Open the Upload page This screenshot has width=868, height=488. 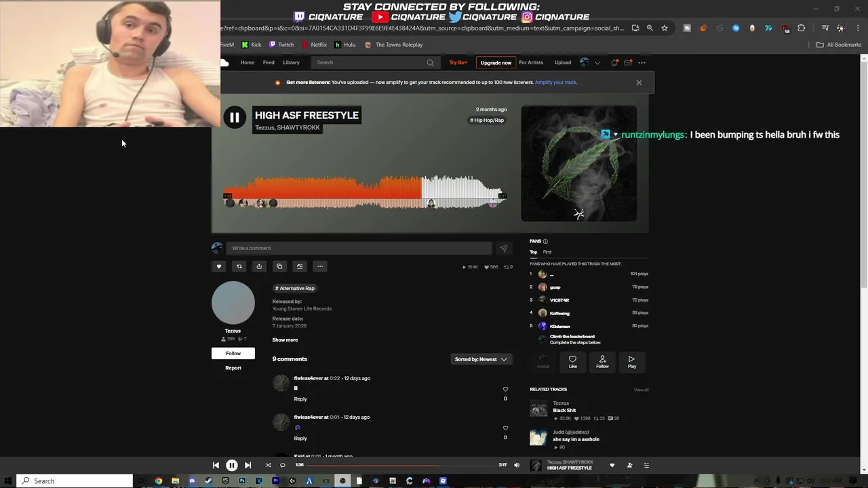563,62
